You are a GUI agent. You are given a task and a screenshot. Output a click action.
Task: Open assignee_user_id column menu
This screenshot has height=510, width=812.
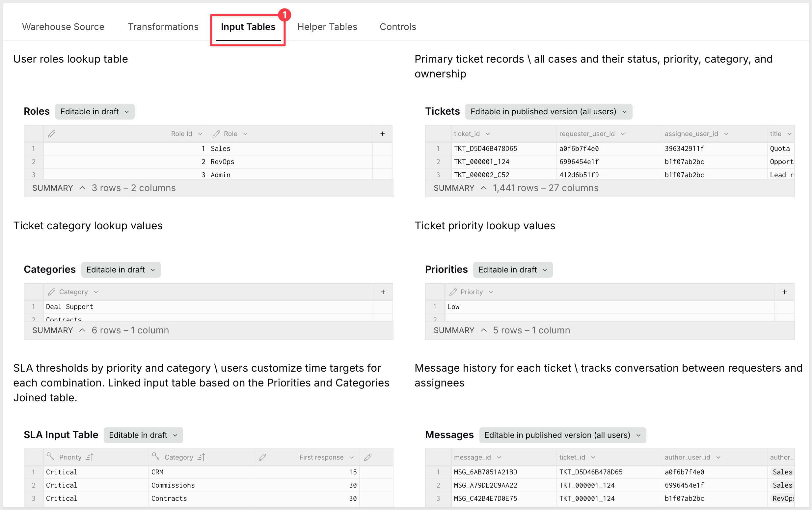pos(726,134)
